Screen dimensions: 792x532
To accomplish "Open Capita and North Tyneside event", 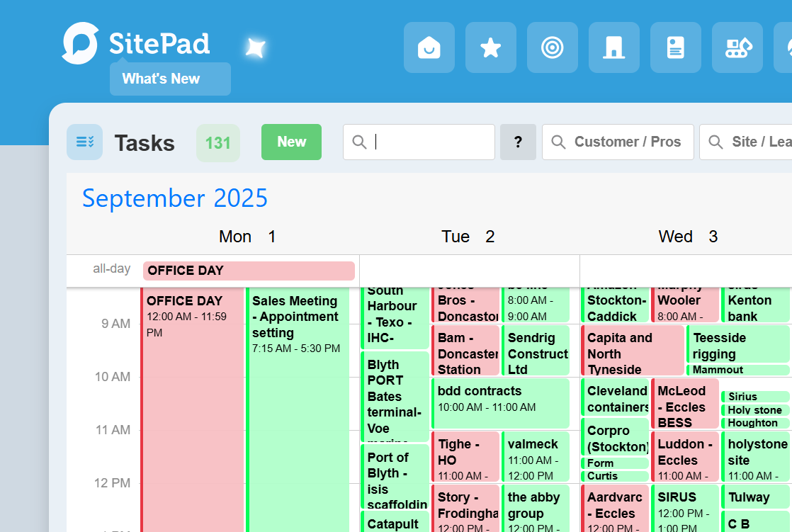I will point(633,351).
